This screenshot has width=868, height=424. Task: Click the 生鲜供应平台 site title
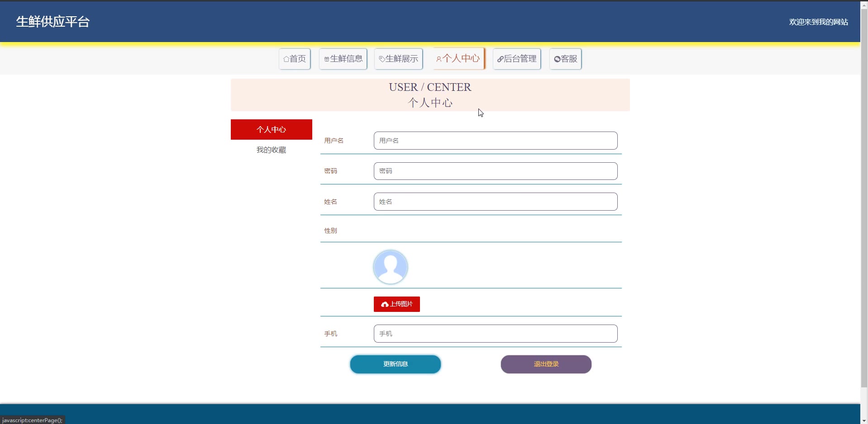pyautogui.click(x=53, y=22)
